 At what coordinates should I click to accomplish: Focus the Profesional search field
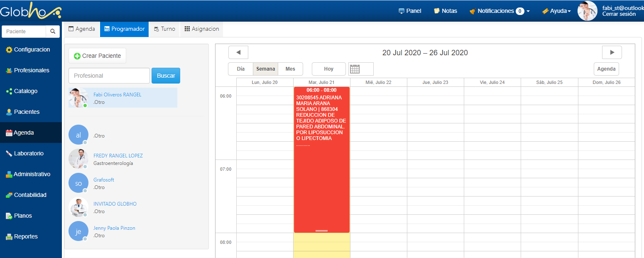(x=109, y=76)
